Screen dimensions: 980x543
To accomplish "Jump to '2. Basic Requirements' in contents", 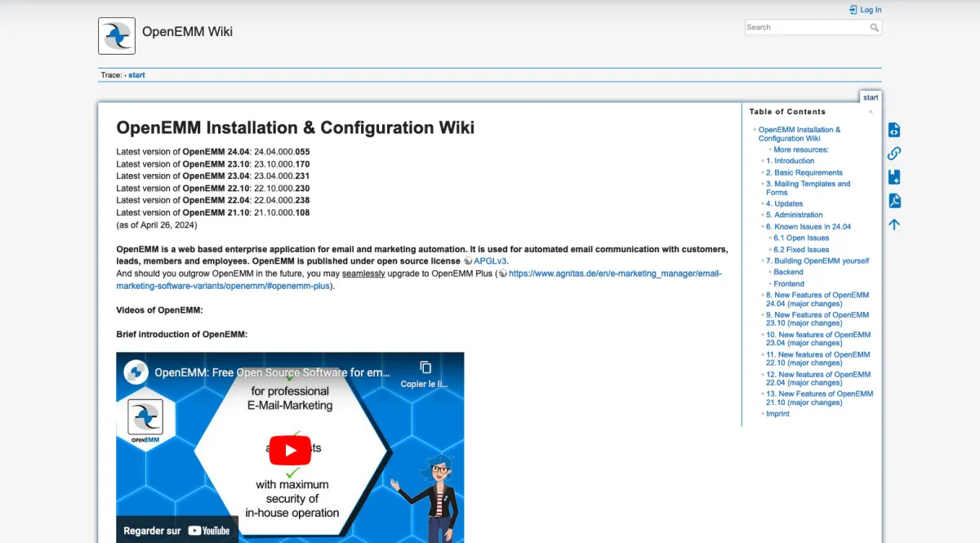I will [804, 173].
